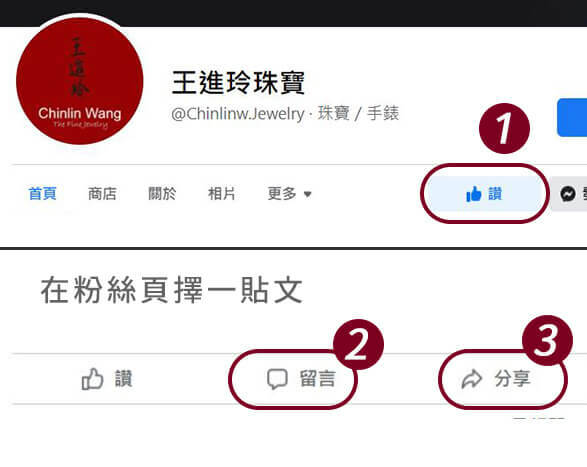This screenshot has width=587, height=467.
Task: Click the blue button at the right edge
Action: (572, 118)
